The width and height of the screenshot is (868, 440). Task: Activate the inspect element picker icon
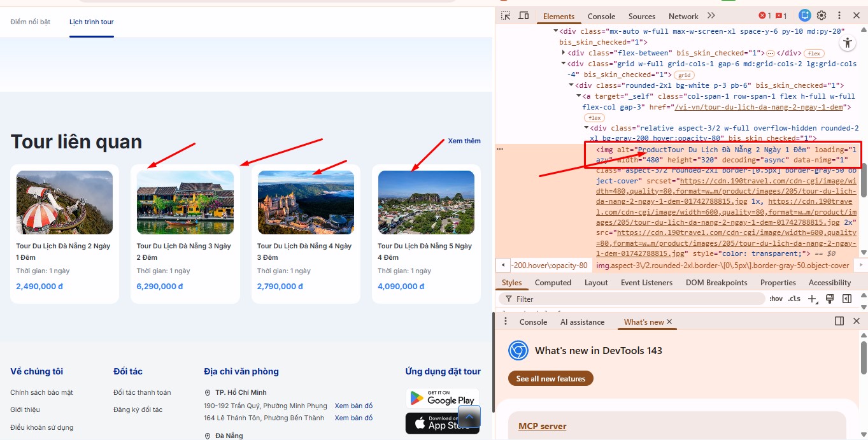(505, 16)
